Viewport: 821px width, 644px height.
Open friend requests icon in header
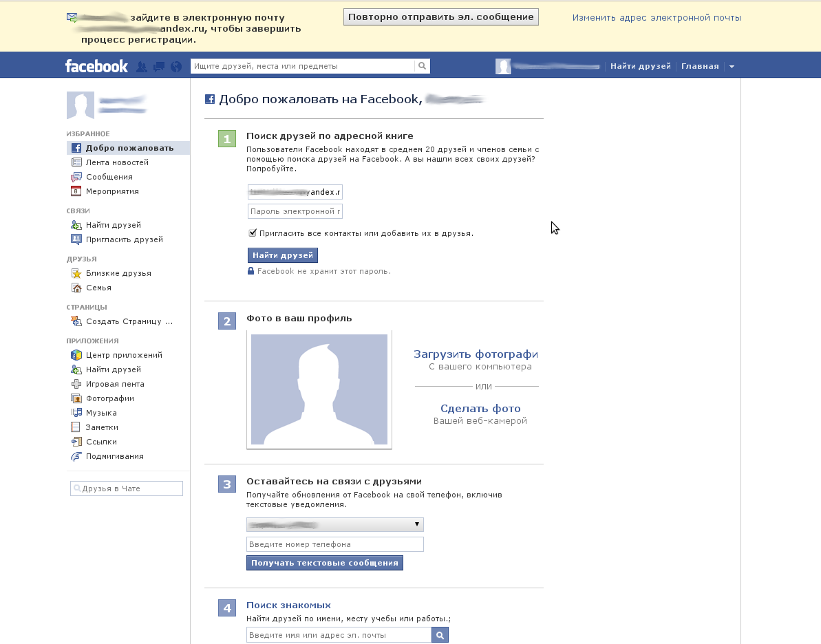[x=141, y=67]
